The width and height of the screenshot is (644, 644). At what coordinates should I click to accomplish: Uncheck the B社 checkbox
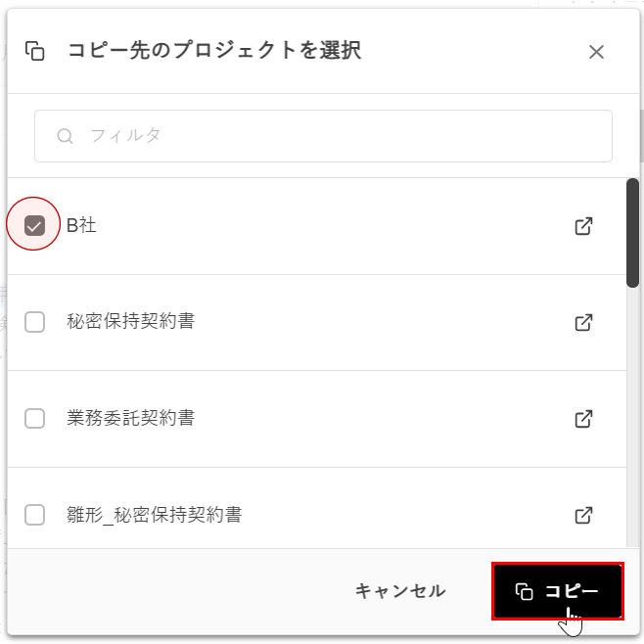coord(34,226)
